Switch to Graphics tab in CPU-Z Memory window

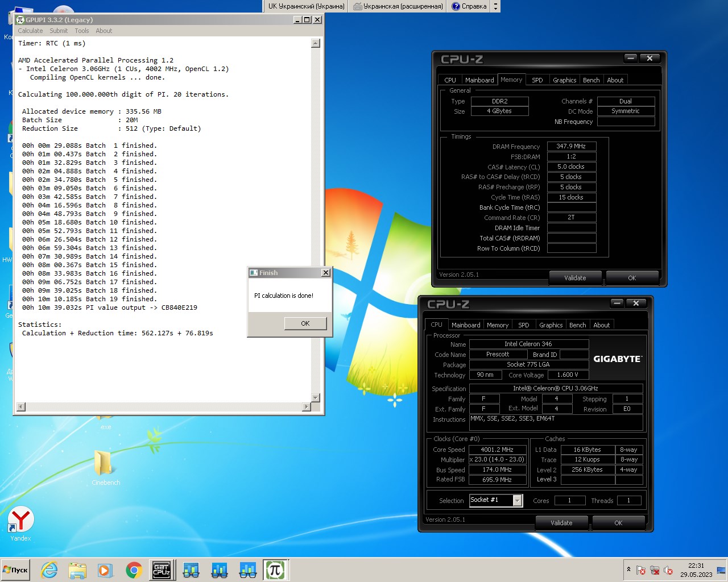tap(565, 80)
